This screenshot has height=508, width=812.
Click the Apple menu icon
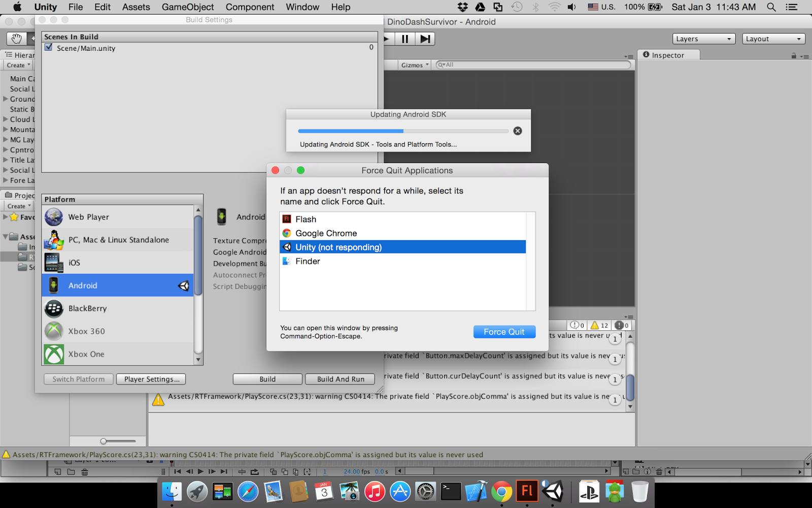pos(17,7)
